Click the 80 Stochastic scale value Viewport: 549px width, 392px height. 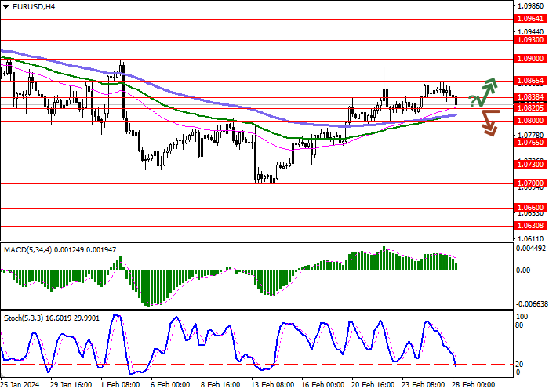[520, 325]
